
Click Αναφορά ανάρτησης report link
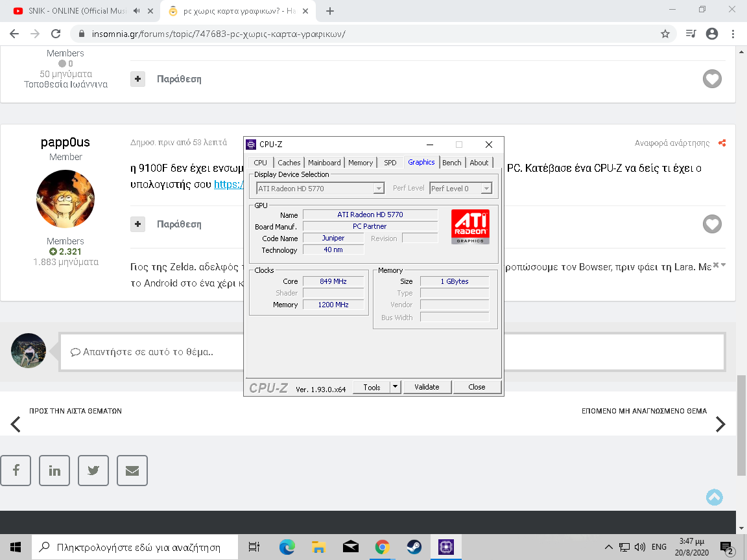point(672,143)
